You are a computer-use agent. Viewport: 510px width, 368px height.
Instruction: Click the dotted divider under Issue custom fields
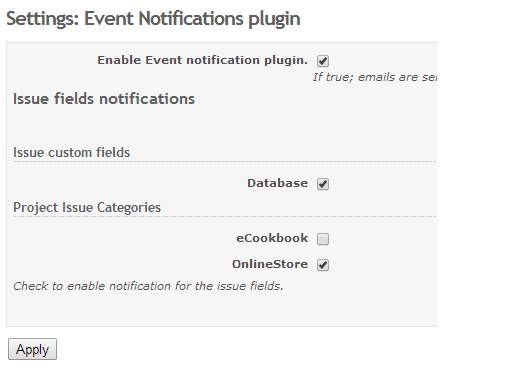click(224, 162)
